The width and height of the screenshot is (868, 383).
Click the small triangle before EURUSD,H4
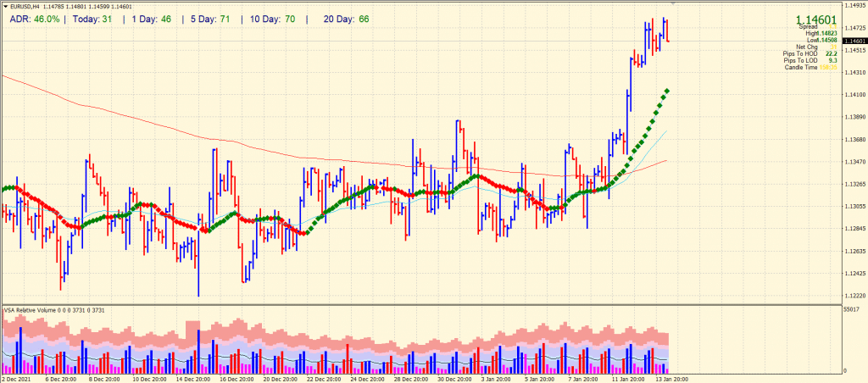6,7
